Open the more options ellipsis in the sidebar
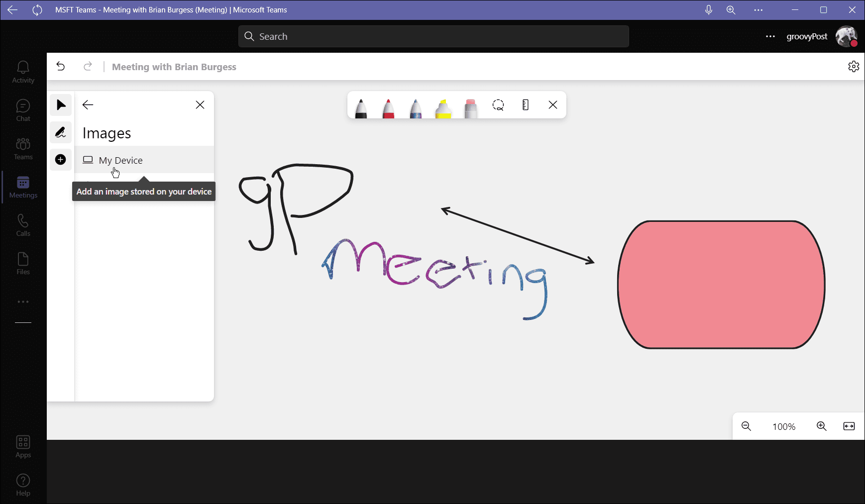The height and width of the screenshot is (504, 865). [23, 301]
